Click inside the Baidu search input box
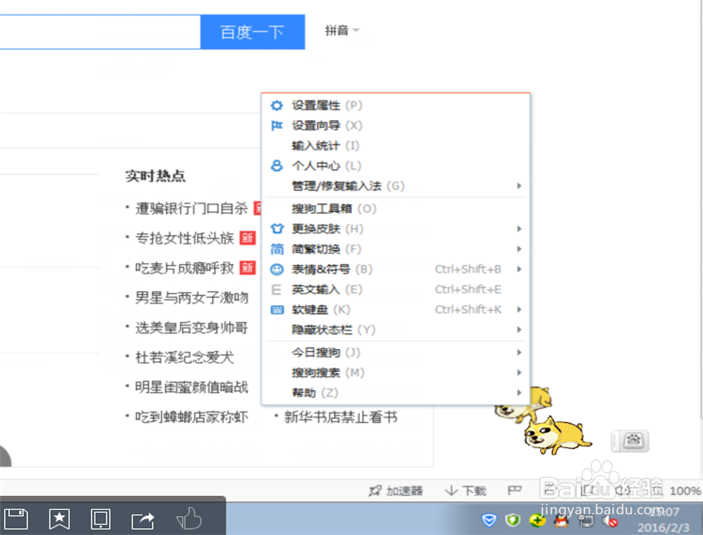 [x=100, y=32]
